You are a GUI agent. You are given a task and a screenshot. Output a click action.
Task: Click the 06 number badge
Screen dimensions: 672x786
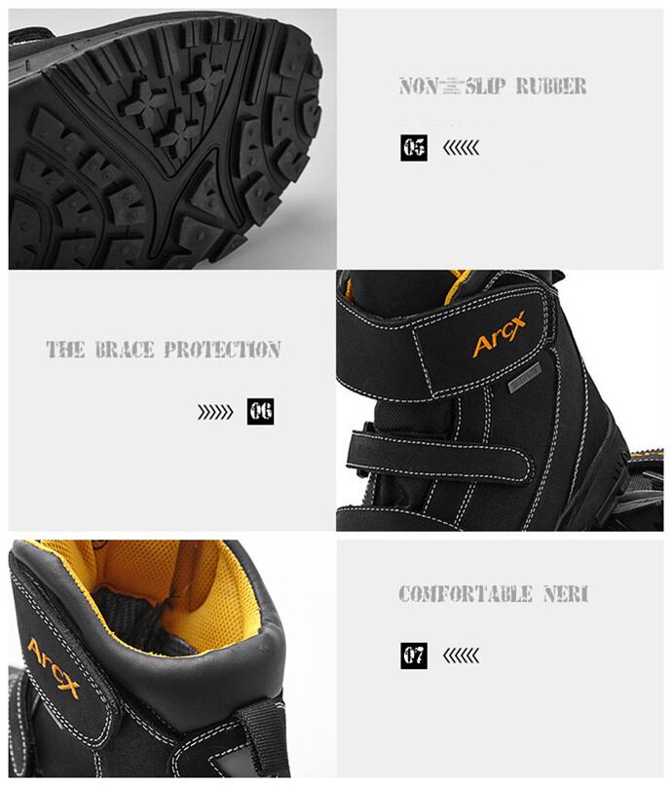pyautogui.click(x=261, y=412)
